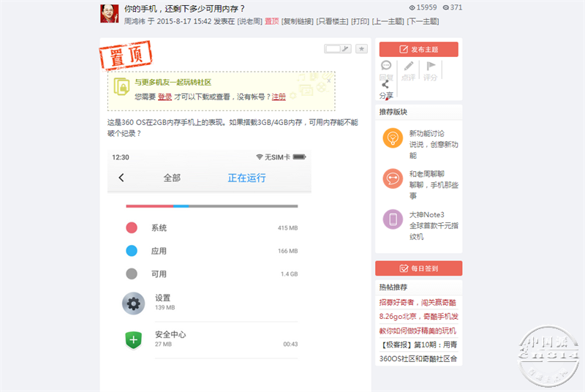The width and height of the screenshot is (585, 392).
Task: Click the 安全中心 green shield icon
Action: [133, 340]
